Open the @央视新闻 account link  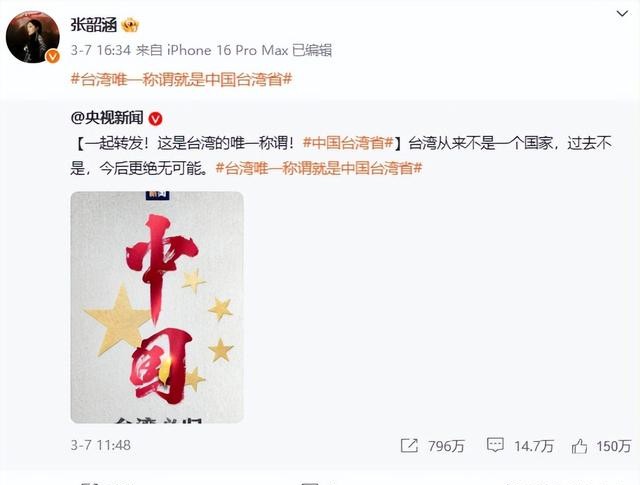point(107,118)
